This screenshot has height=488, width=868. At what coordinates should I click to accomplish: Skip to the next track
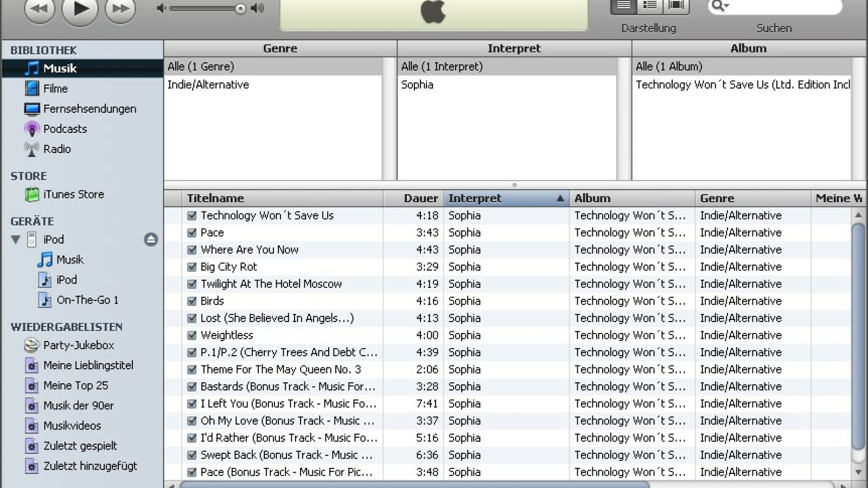[120, 9]
